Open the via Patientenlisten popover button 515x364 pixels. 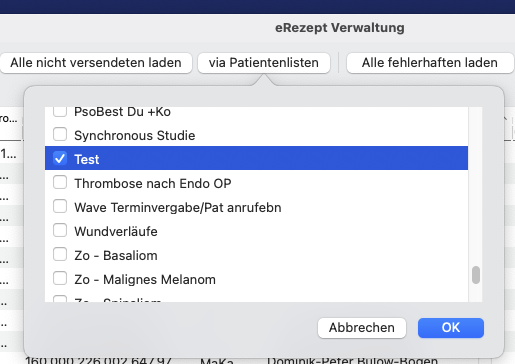tap(264, 63)
